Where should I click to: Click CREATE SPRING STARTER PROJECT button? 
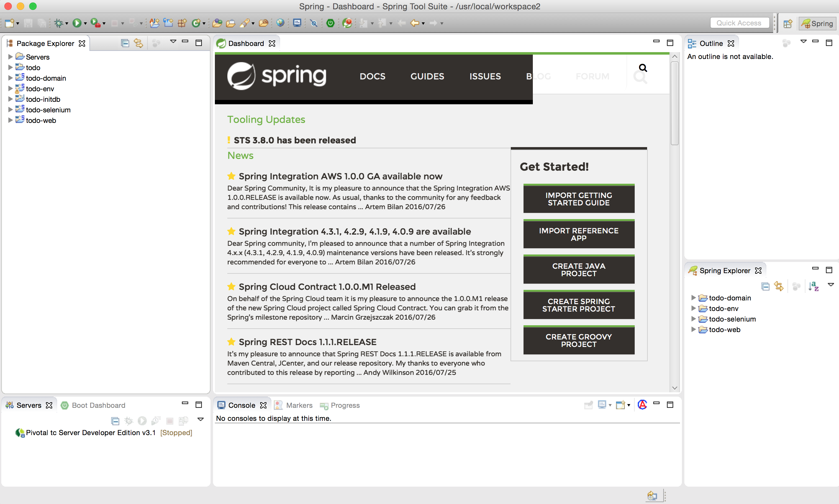[578, 306]
